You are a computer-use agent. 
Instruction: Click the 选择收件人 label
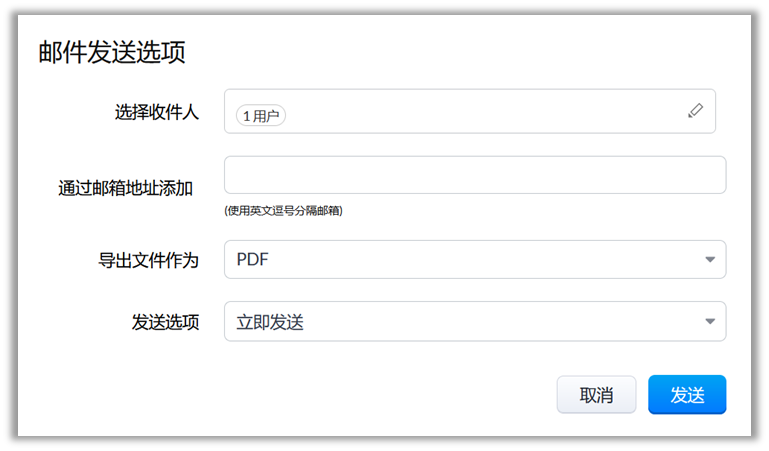coord(157,112)
